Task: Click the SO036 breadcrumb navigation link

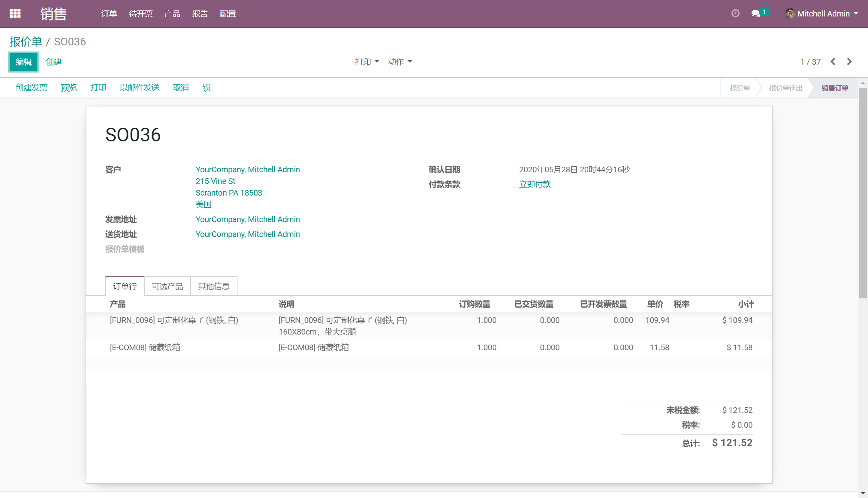Action: click(70, 42)
